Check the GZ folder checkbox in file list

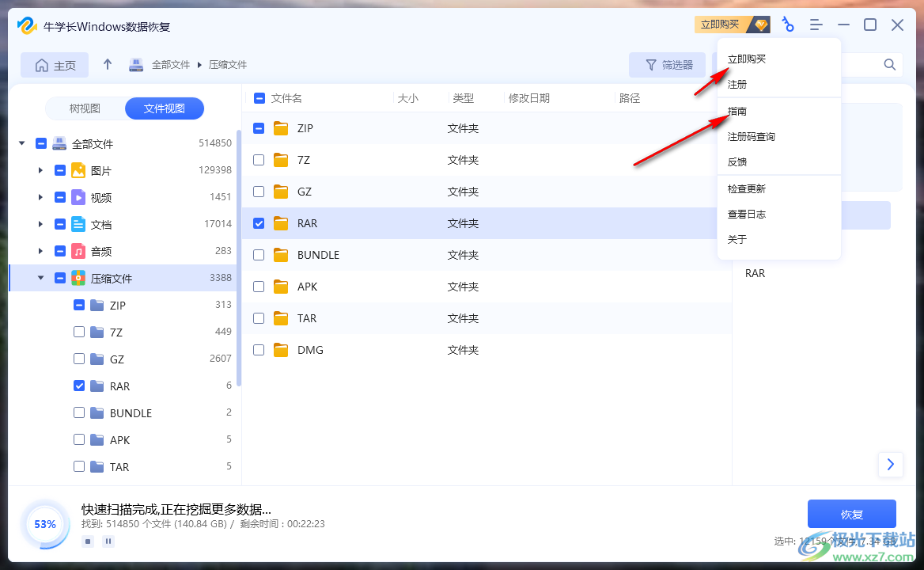click(259, 192)
